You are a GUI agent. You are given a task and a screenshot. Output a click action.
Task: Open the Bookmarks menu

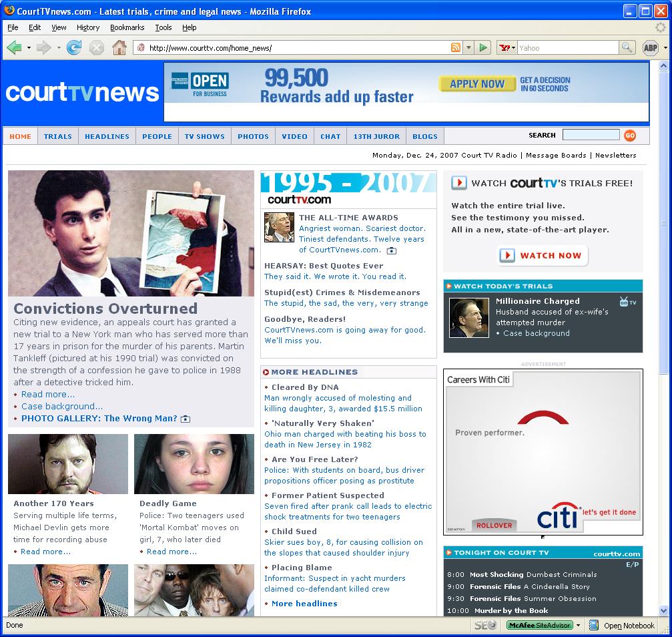coord(127,27)
